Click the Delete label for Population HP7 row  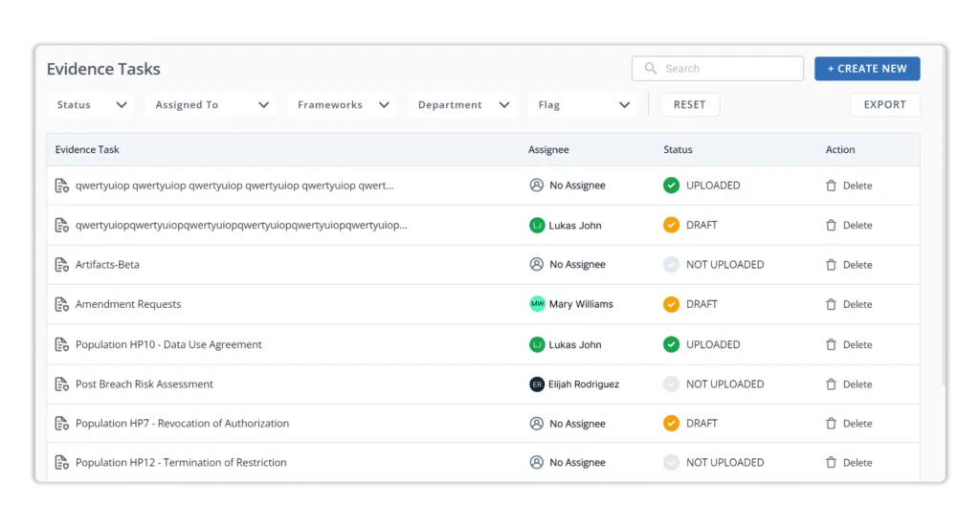857,424
